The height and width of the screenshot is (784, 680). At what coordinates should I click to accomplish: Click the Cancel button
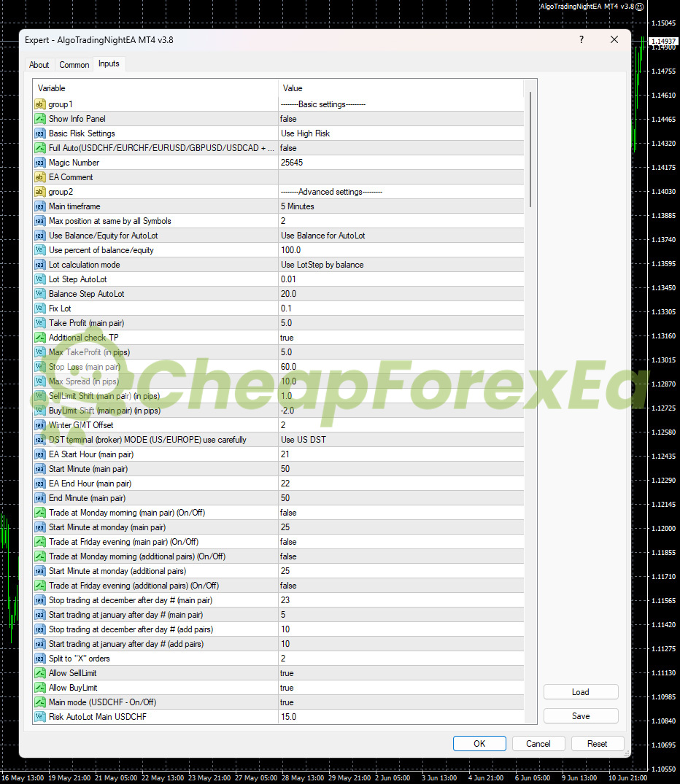(x=538, y=743)
